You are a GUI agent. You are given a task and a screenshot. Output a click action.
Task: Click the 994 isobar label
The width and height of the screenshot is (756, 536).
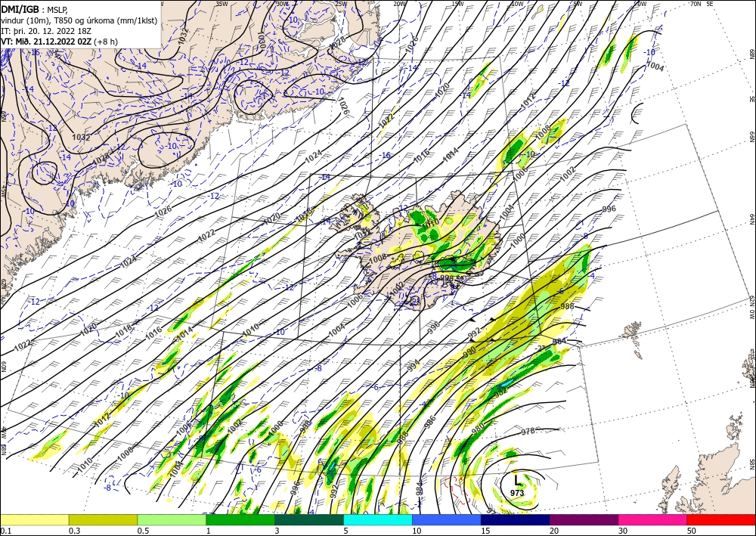414,365
